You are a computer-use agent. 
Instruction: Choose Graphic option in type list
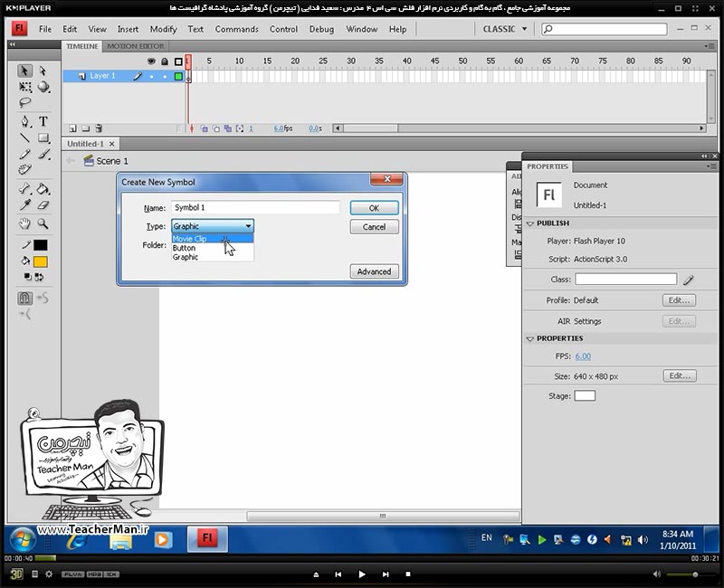pyautogui.click(x=213, y=257)
